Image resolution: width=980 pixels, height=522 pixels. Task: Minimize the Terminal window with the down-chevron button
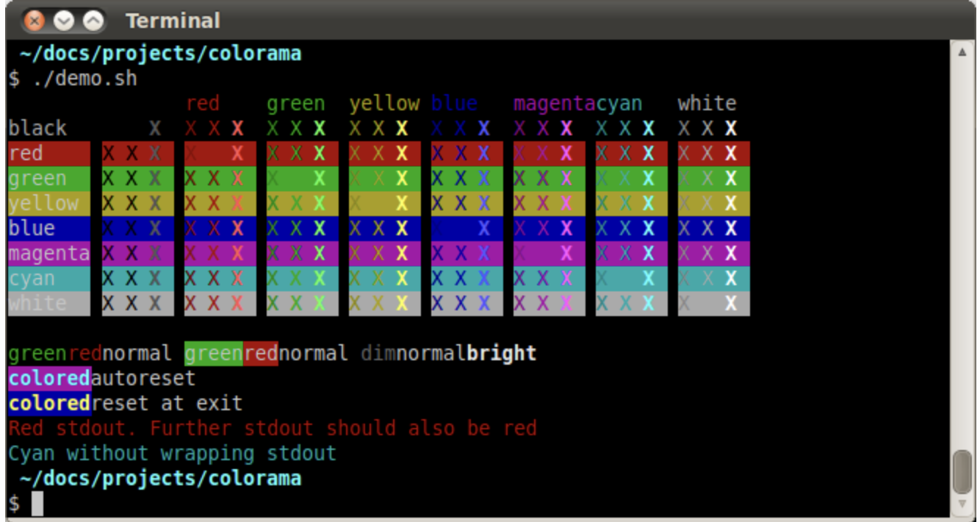click(x=64, y=21)
